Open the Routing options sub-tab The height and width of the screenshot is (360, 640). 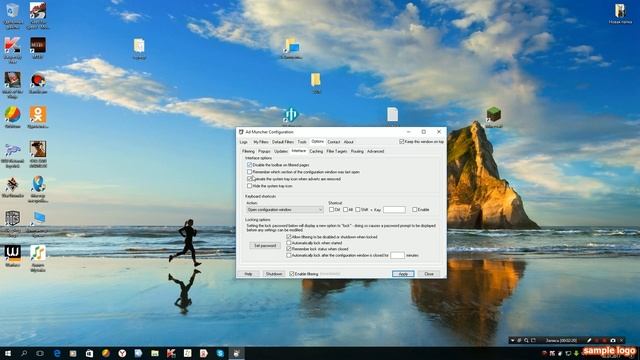point(357,151)
